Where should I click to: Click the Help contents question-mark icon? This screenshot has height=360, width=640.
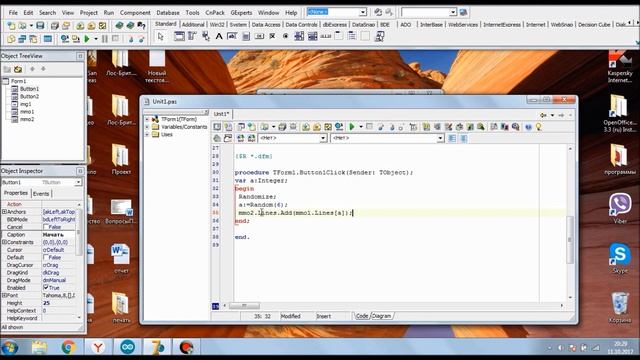pos(141,26)
